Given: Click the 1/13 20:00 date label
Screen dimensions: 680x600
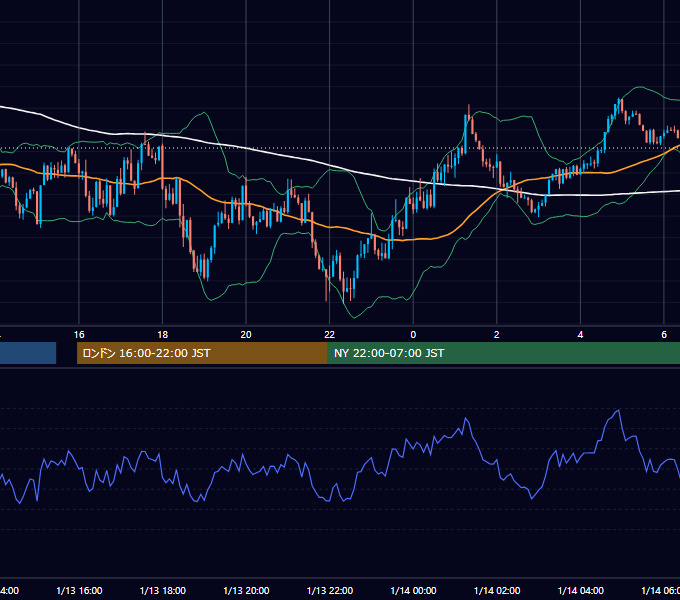Looking at the screenshot, I should coord(246,590).
